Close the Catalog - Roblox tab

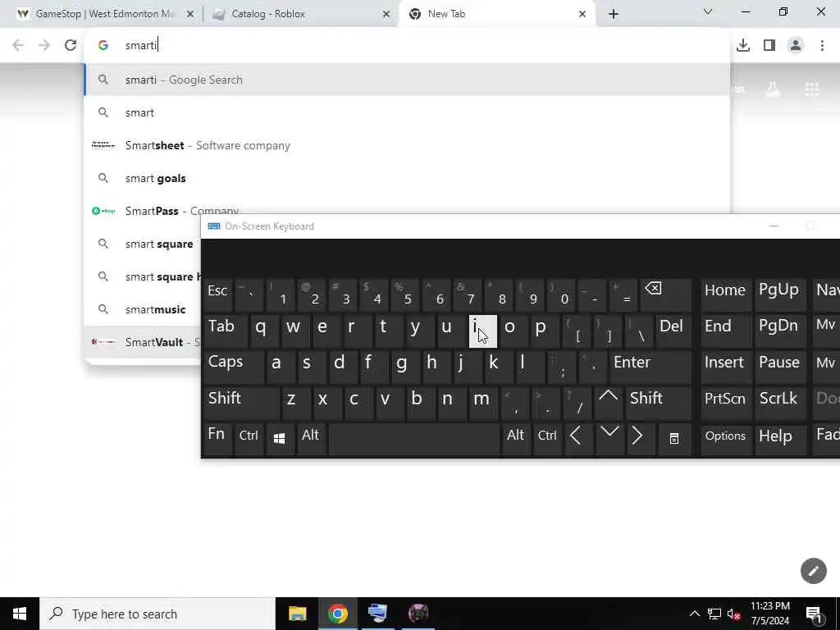coord(386,14)
